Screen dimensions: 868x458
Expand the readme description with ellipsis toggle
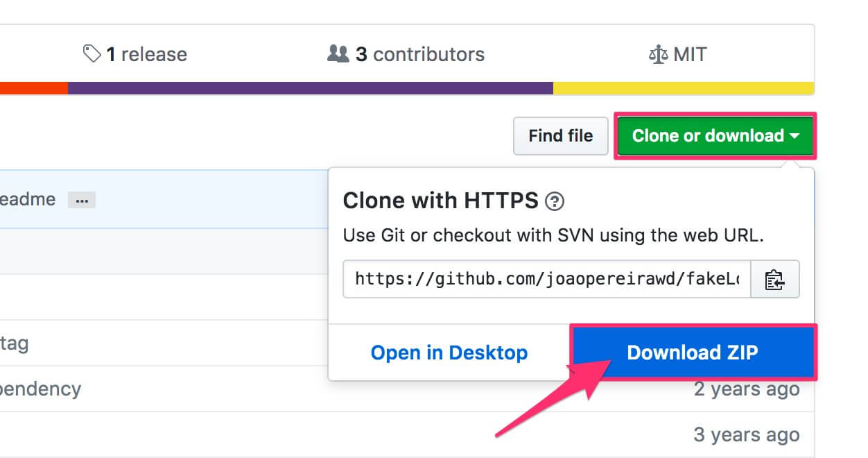coord(82,200)
